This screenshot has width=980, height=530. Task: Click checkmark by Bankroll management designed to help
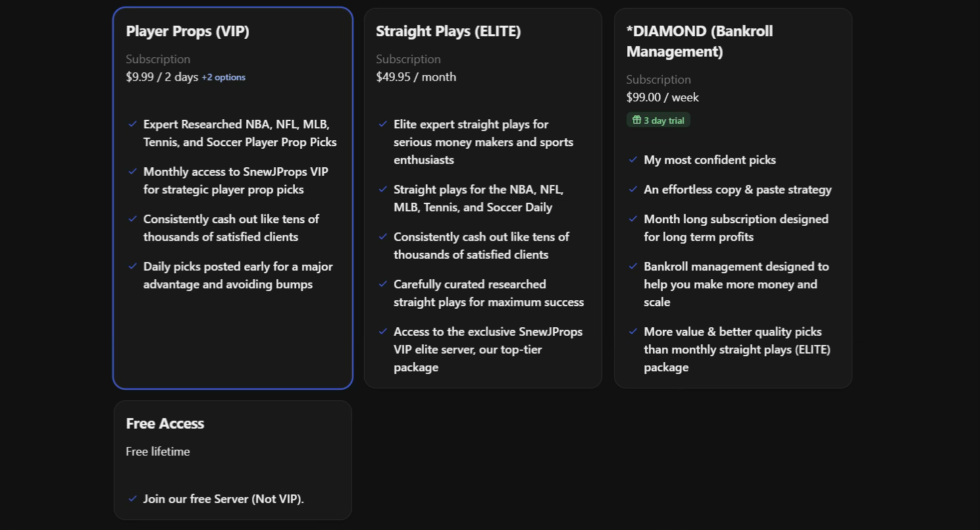click(x=633, y=266)
